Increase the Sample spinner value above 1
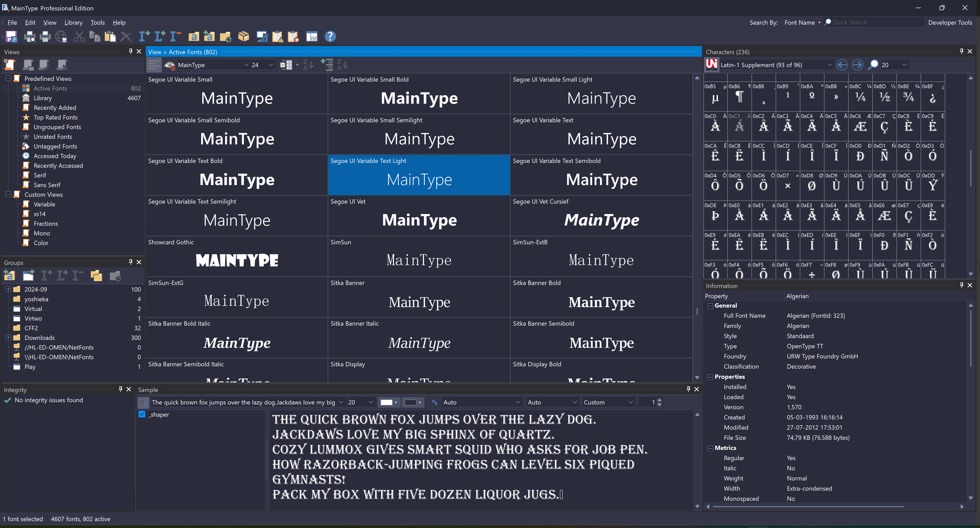The image size is (980, 528). click(659, 400)
